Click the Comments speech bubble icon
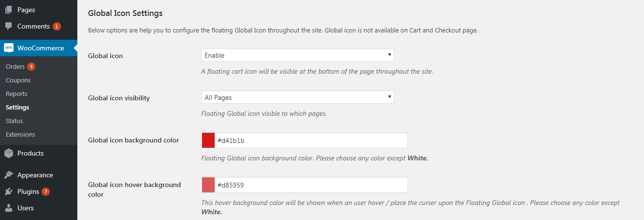The width and height of the screenshot is (644, 220). [9, 26]
